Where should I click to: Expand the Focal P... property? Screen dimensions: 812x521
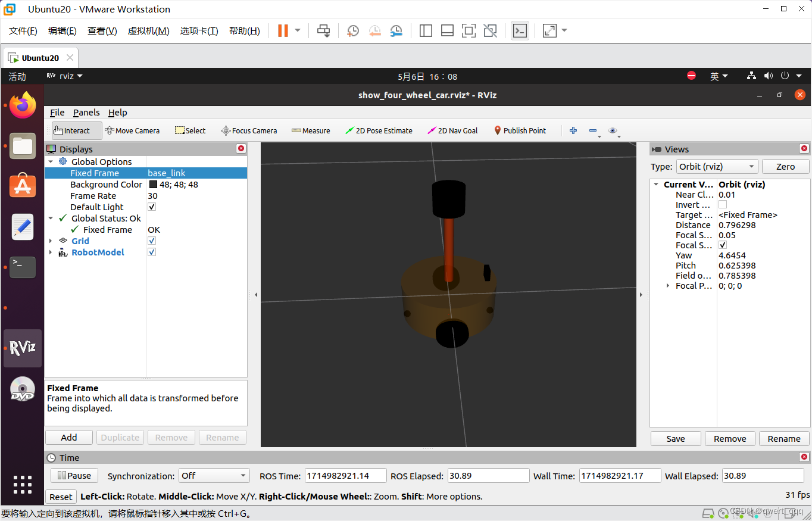tap(667, 285)
